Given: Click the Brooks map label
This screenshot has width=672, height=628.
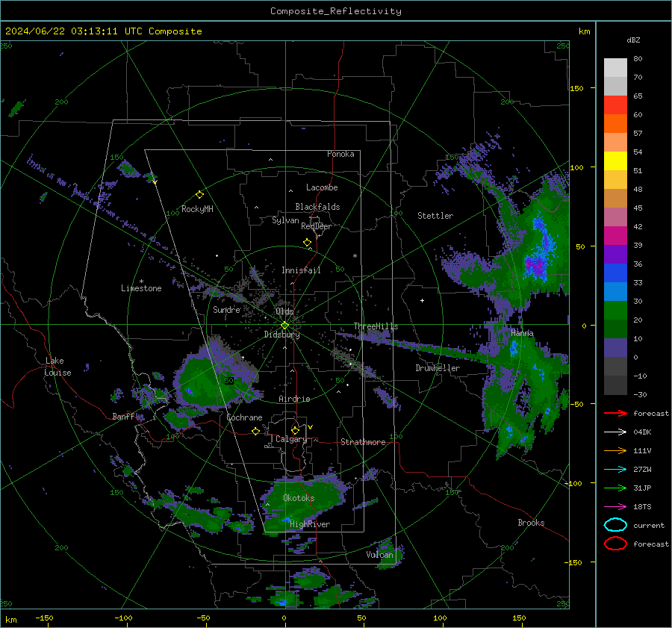Looking at the screenshot, I should 531,523.
